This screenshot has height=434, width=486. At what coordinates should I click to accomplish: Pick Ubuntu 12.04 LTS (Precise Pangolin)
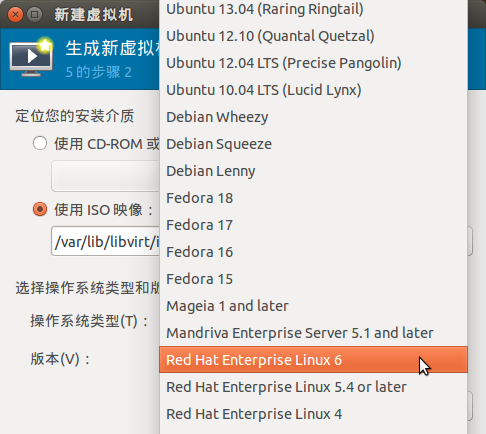(313, 63)
